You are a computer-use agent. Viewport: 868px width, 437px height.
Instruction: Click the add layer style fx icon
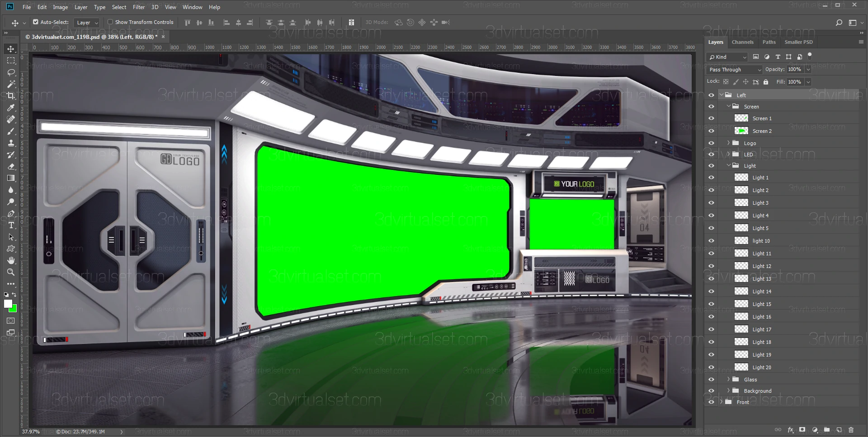[x=790, y=430]
